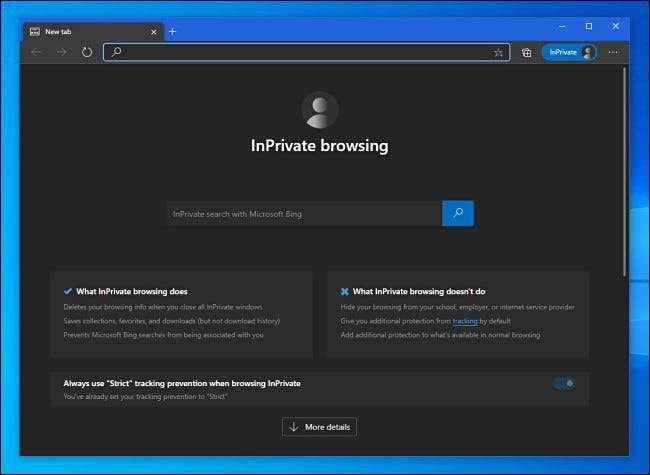Viewport: 650px width, 475px height.
Task: Toggle Strict tracking prevention switch
Action: tap(564, 383)
